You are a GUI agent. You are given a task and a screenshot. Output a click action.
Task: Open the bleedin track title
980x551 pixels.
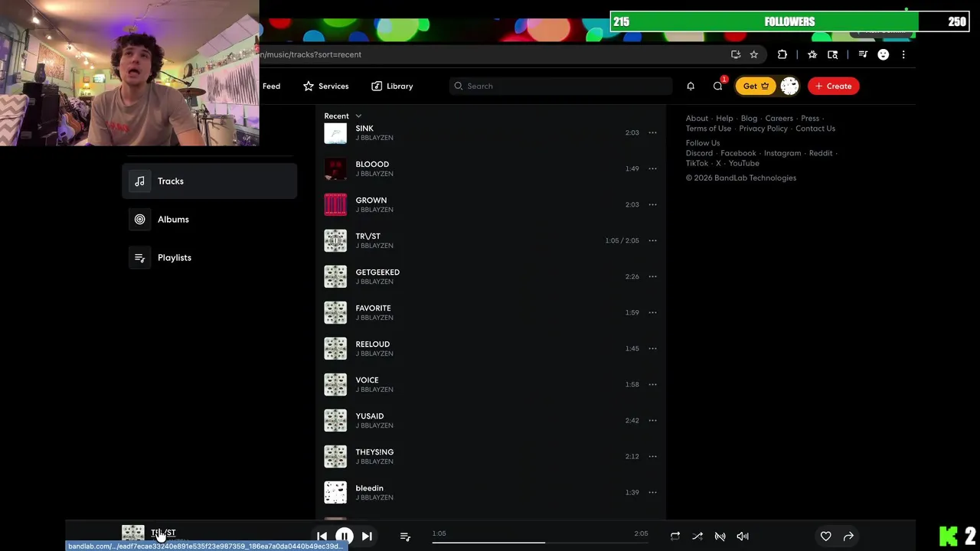(370, 488)
